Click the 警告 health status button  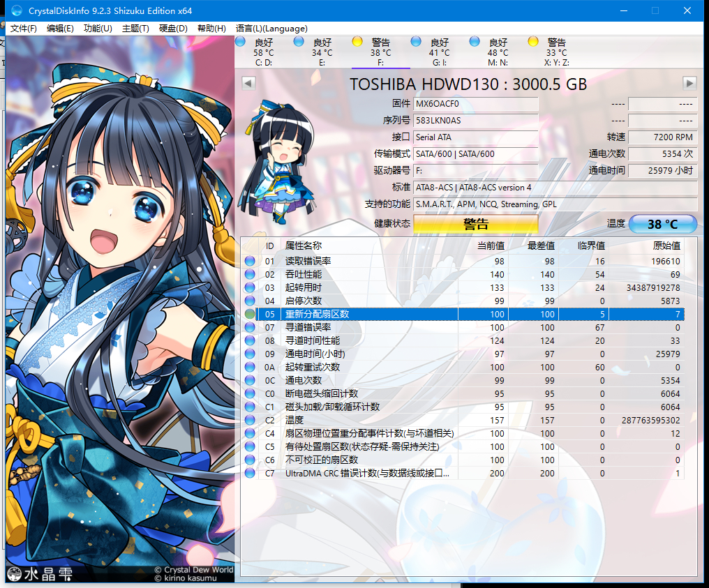click(x=476, y=224)
